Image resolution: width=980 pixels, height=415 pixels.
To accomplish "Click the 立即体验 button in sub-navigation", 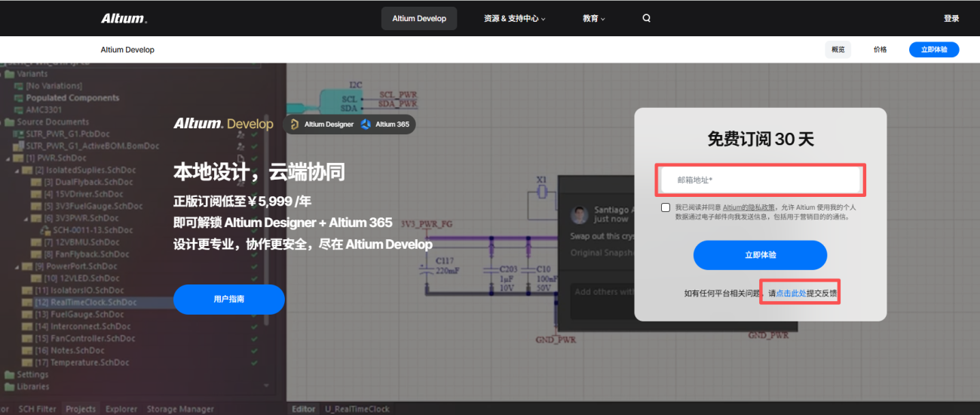I will click(x=934, y=50).
